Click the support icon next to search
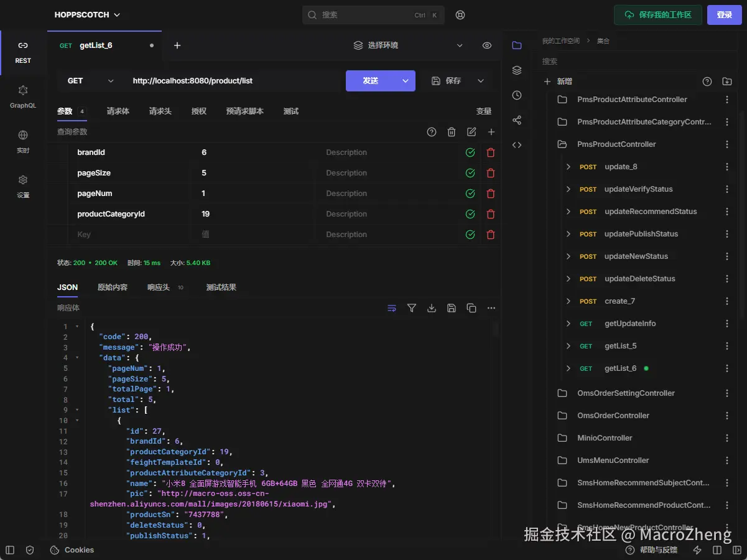747x560 pixels. pos(460,15)
